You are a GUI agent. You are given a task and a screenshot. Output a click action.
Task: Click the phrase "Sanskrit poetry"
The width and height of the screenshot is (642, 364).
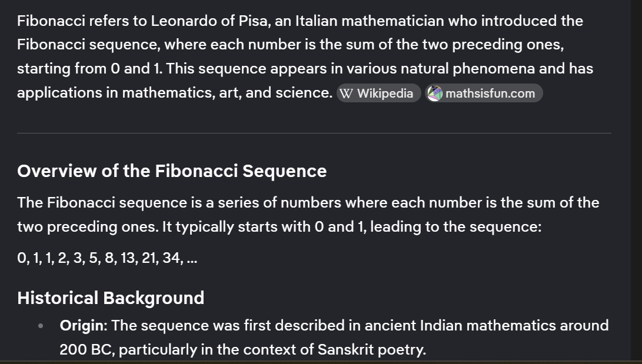[371, 350]
